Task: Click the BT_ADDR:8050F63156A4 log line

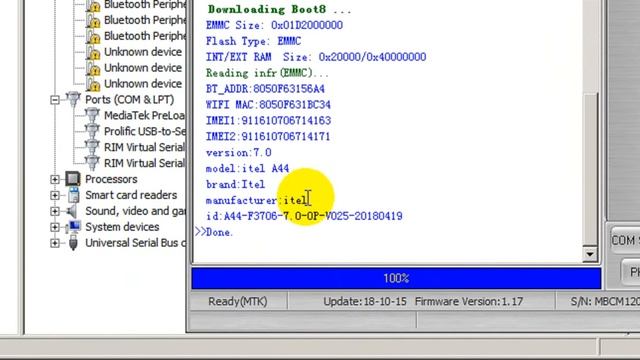Action: click(265, 89)
